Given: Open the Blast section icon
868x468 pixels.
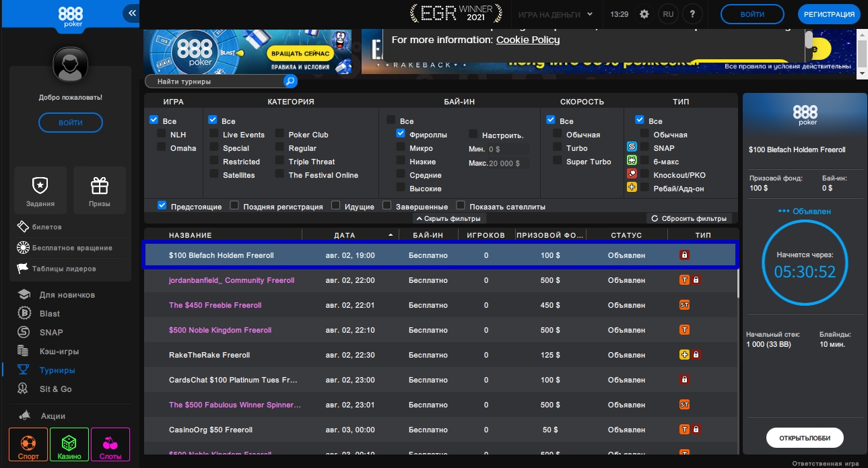Looking at the screenshot, I should [x=24, y=314].
